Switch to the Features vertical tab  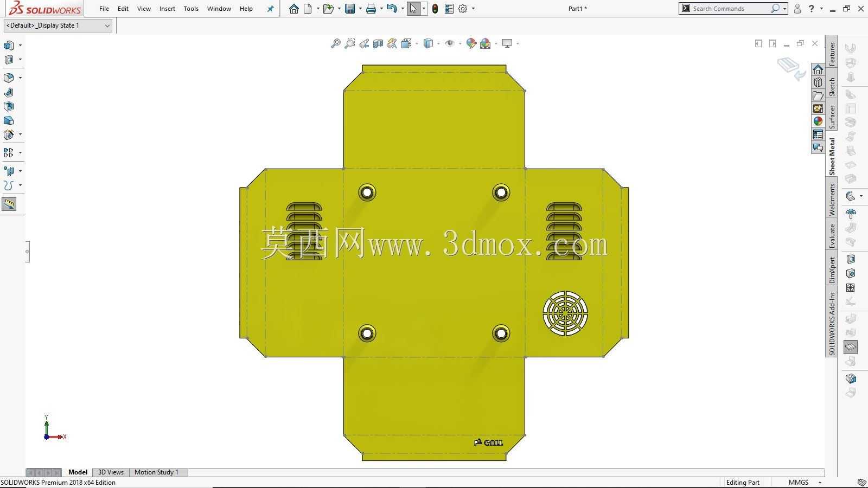[832, 54]
